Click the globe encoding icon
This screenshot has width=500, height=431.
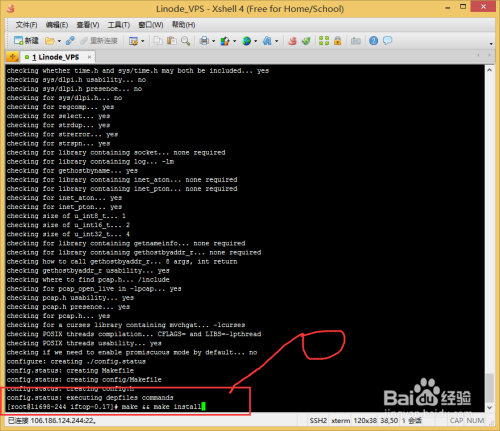point(246,41)
